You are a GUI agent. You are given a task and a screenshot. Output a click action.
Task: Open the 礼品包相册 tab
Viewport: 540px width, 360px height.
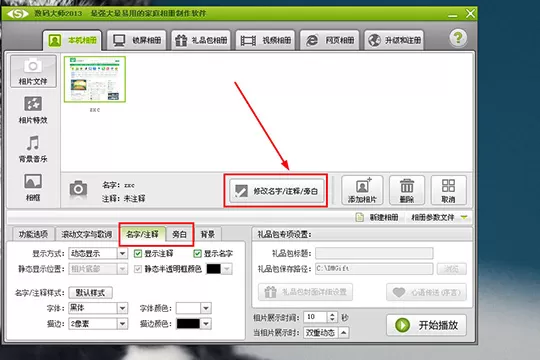coord(201,40)
